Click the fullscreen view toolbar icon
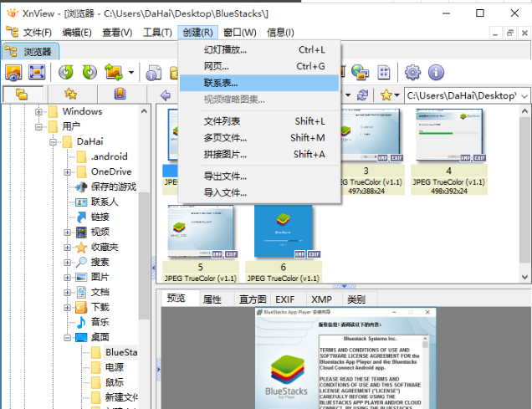 point(37,73)
